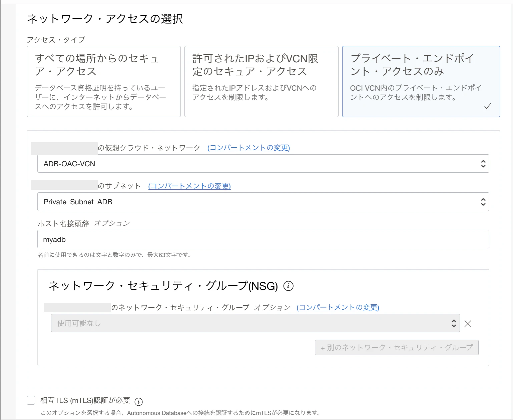Select the secure access from everywhere card
Image resolution: width=513 pixels, height=420 pixels.
click(x=104, y=81)
